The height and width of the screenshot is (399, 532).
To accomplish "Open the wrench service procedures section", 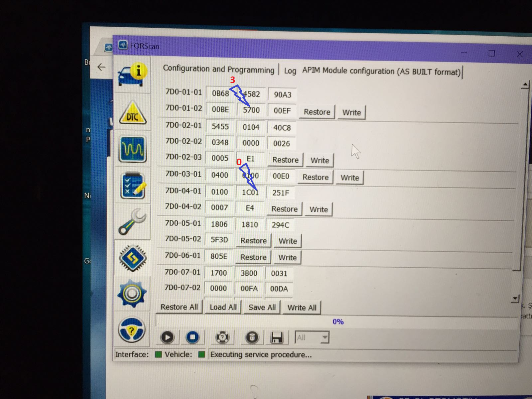I will pyautogui.click(x=132, y=222).
